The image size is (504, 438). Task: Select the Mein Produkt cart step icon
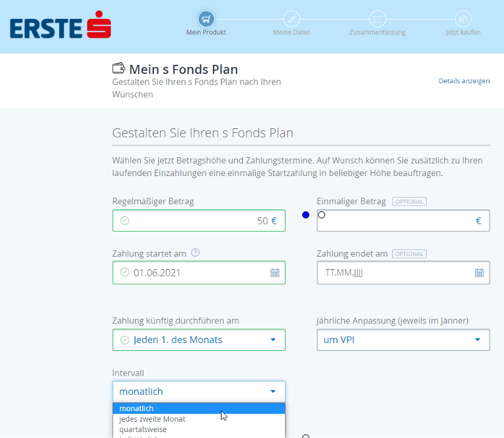[206, 19]
